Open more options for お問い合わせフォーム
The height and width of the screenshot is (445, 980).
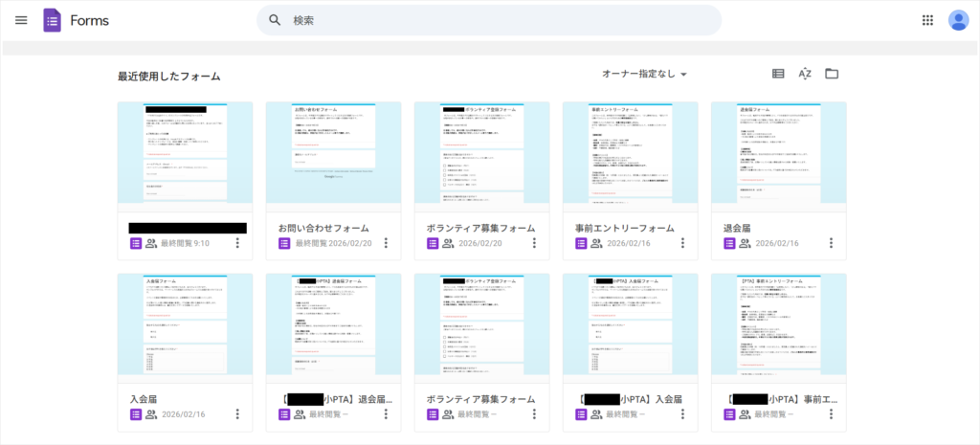[x=386, y=243]
